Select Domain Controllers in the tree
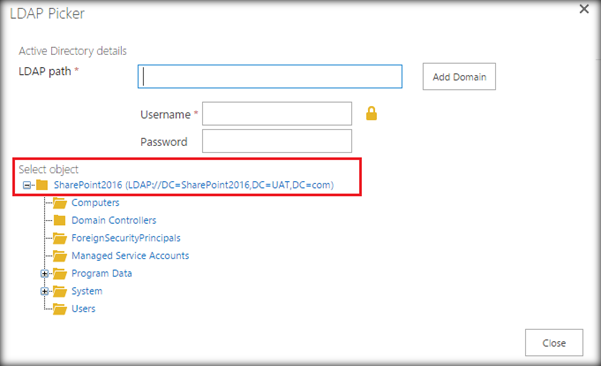601x366 pixels. 114,220
